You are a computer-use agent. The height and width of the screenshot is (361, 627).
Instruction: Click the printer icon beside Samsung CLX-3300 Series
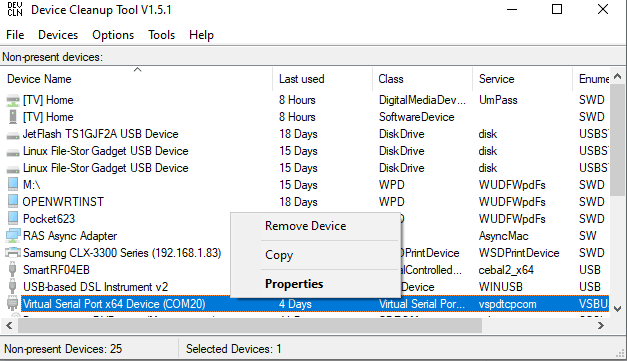tap(13, 253)
